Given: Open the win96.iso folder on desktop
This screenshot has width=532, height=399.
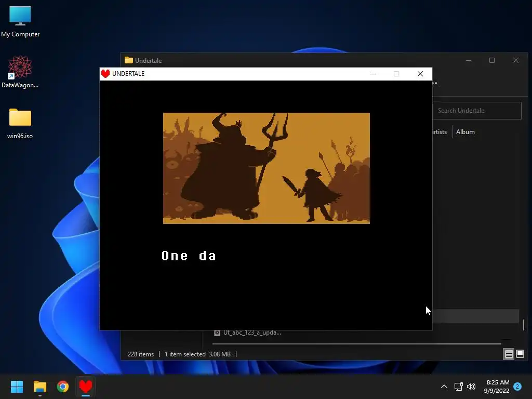Looking at the screenshot, I should [x=20, y=124].
